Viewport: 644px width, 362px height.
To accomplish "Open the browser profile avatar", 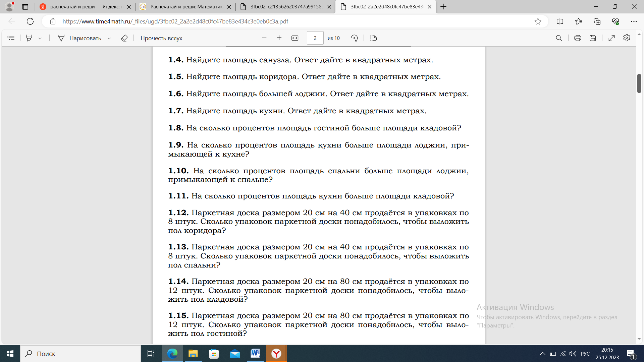I will (10, 6).
